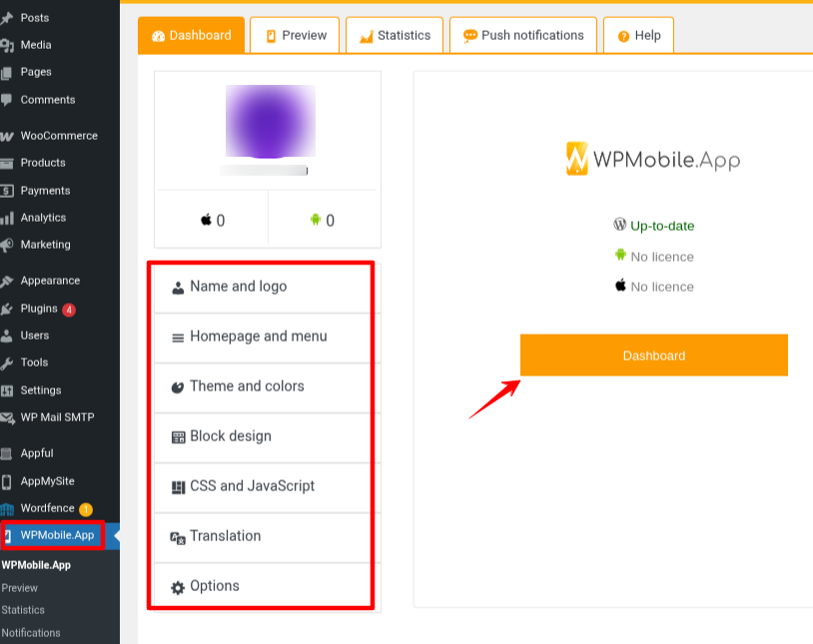Open Homepage and menu settings
The image size is (813, 644).
click(x=268, y=337)
